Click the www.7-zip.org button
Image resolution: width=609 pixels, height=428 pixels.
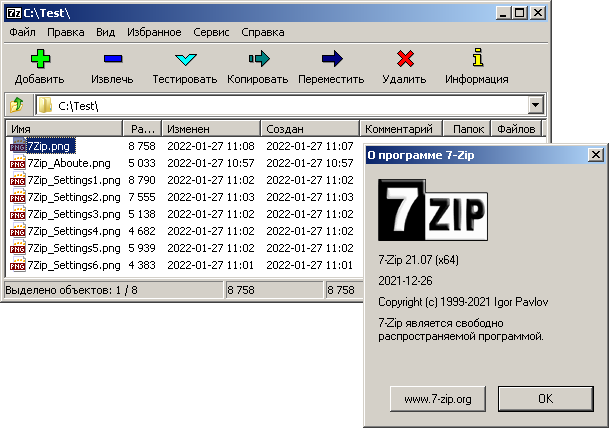[438, 399]
